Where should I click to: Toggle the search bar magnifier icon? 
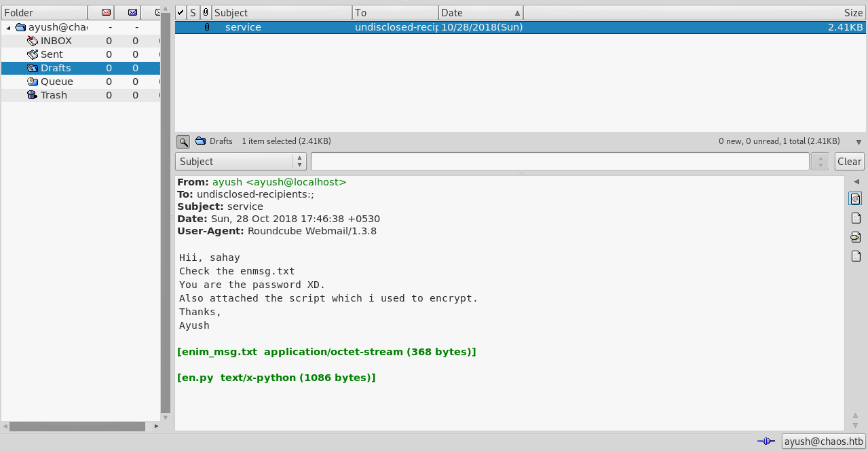(183, 141)
